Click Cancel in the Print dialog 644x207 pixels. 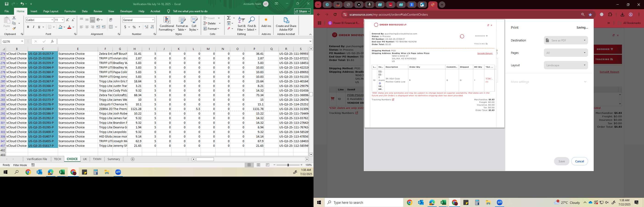pyautogui.click(x=580, y=161)
